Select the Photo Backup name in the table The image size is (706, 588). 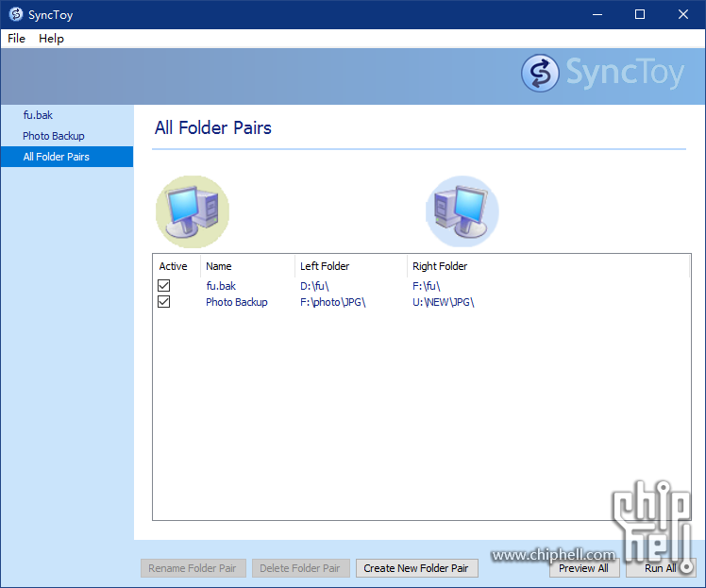click(237, 302)
